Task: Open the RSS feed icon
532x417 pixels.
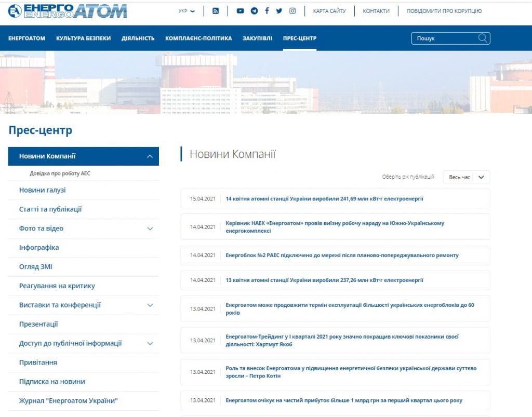Action: pyautogui.click(x=216, y=11)
